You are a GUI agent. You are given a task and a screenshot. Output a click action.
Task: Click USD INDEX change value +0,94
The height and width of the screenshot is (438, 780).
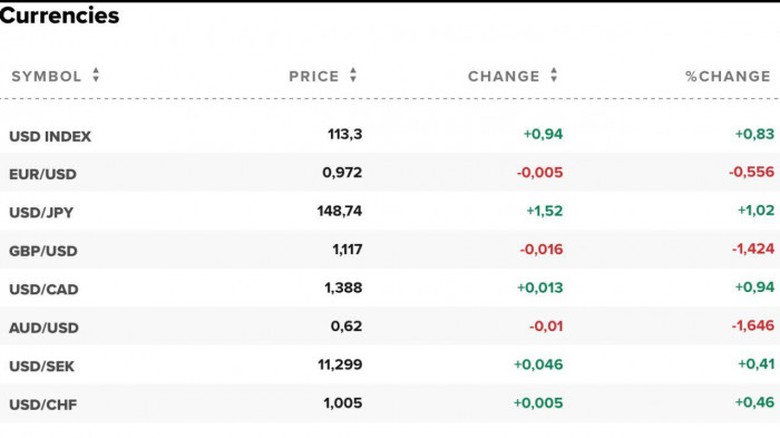pyautogui.click(x=542, y=134)
